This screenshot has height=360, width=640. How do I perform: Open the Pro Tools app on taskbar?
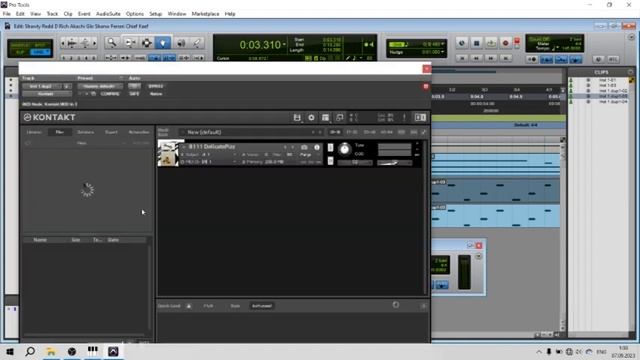[x=113, y=351]
